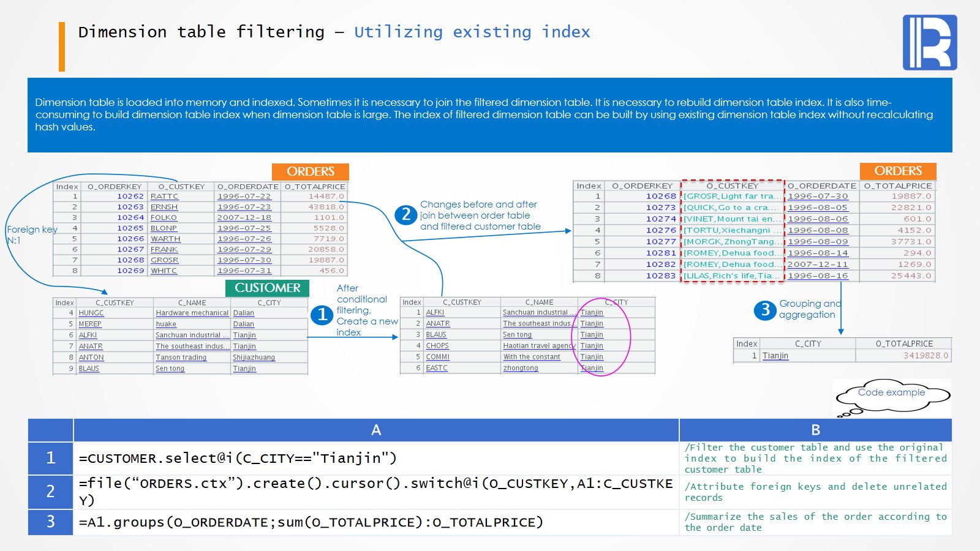Click the 1996-07-22 order date link
The width and height of the screenshot is (980, 551).
pyautogui.click(x=244, y=197)
